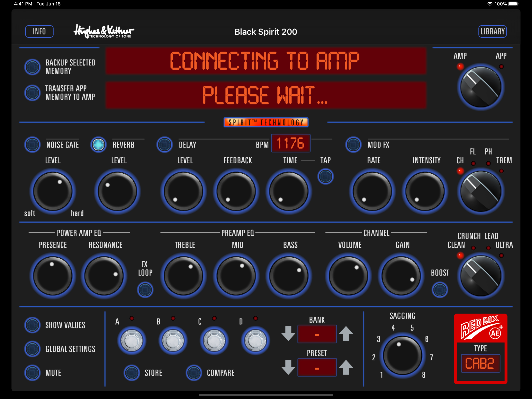This screenshot has width=532, height=399.
Task: Click the Reverb LEVEL knob
Action: tap(117, 191)
